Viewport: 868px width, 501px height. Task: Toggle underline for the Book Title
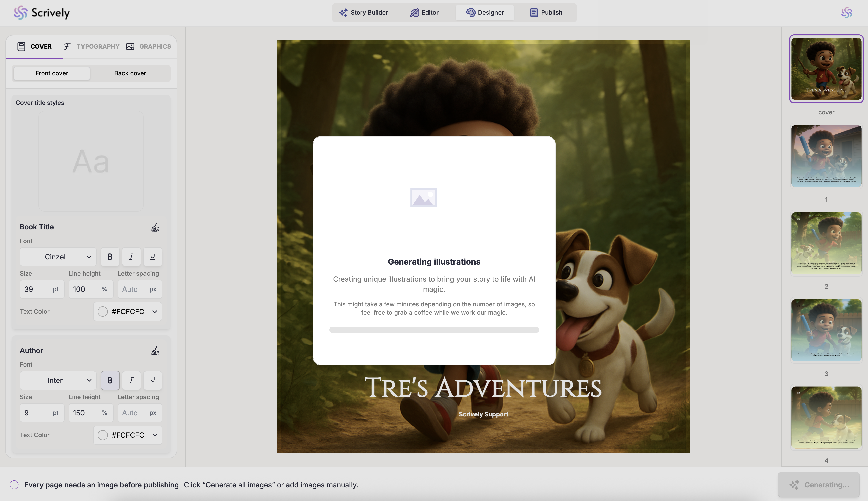(x=153, y=257)
